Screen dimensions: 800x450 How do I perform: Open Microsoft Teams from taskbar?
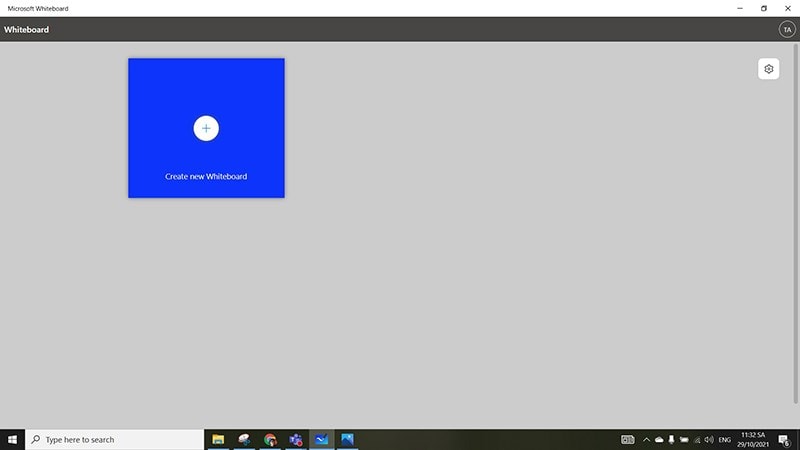[296, 439]
